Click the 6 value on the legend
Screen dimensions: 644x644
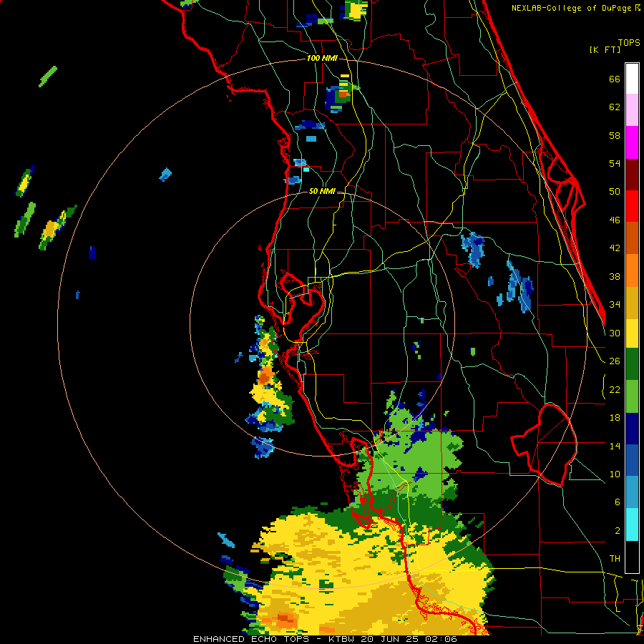(618, 502)
